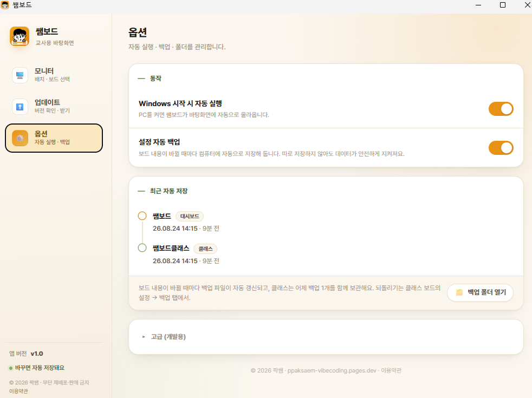Click ppaksaem-vibecoding.pages.dev footer link
This screenshot has width=532, height=398.
332,370
